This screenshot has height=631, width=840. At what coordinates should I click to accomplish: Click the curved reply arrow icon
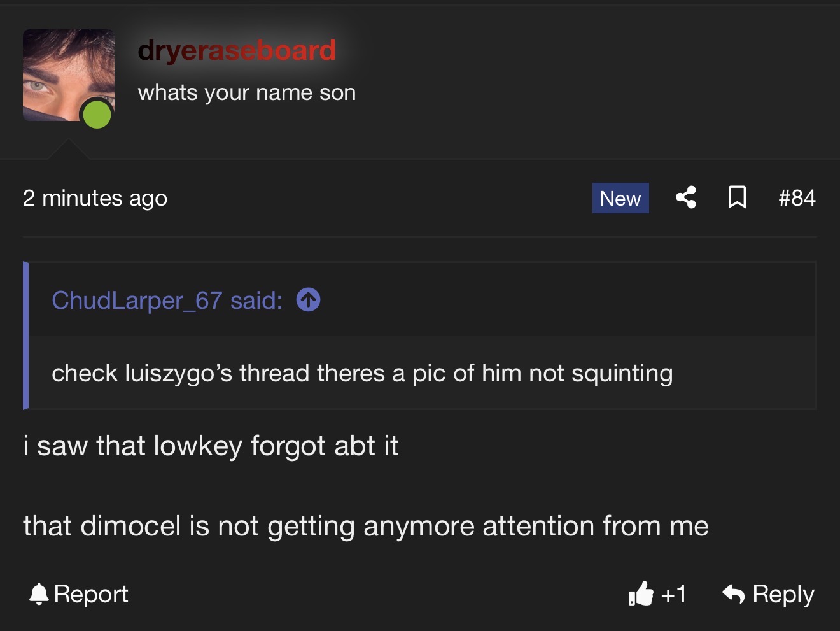point(734,594)
